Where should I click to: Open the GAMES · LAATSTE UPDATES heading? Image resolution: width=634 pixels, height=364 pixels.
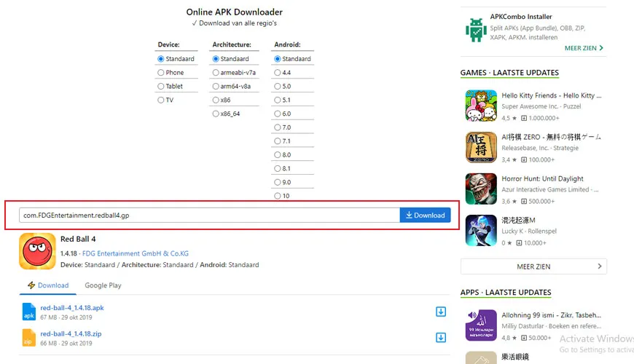(509, 73)
